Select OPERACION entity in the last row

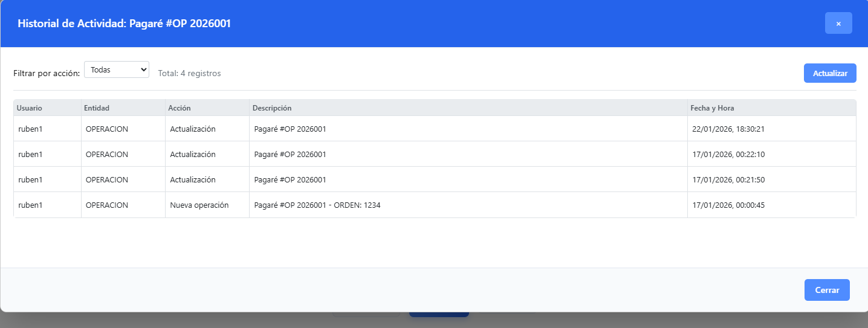pyautogui.click(x=107, y=205)
